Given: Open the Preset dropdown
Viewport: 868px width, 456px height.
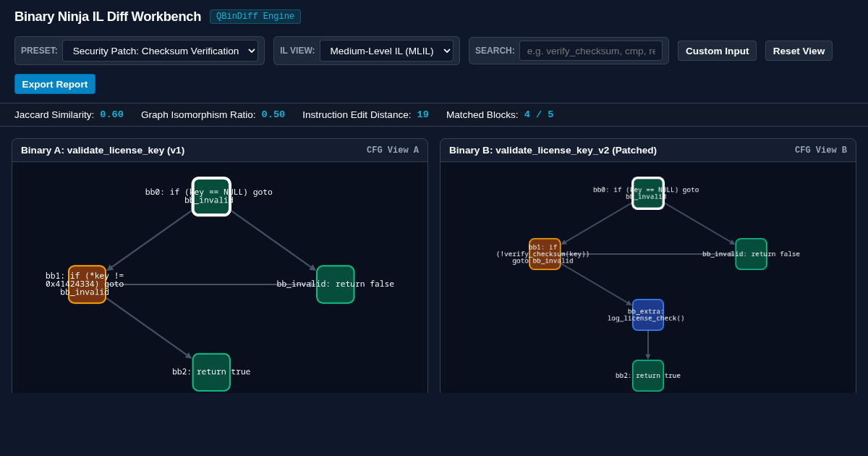Looking at the screenshot, I should [160, 51].
